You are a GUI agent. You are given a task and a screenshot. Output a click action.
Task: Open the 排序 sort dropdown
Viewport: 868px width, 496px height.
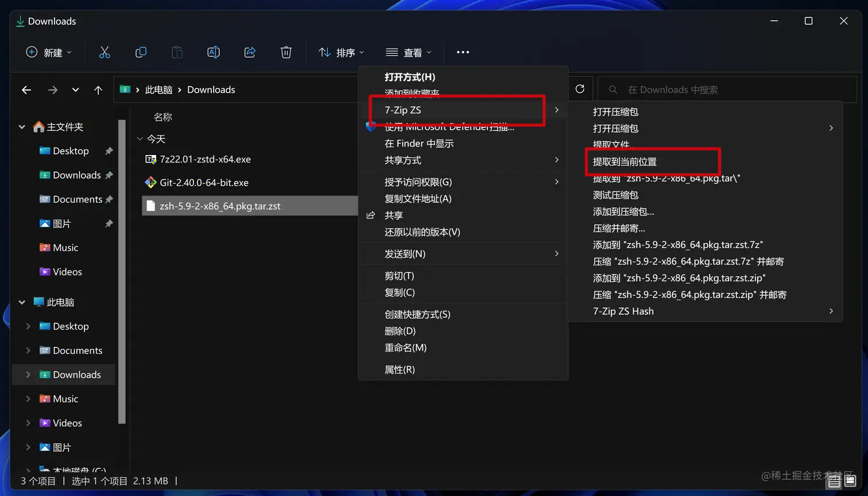click(342, 52)
